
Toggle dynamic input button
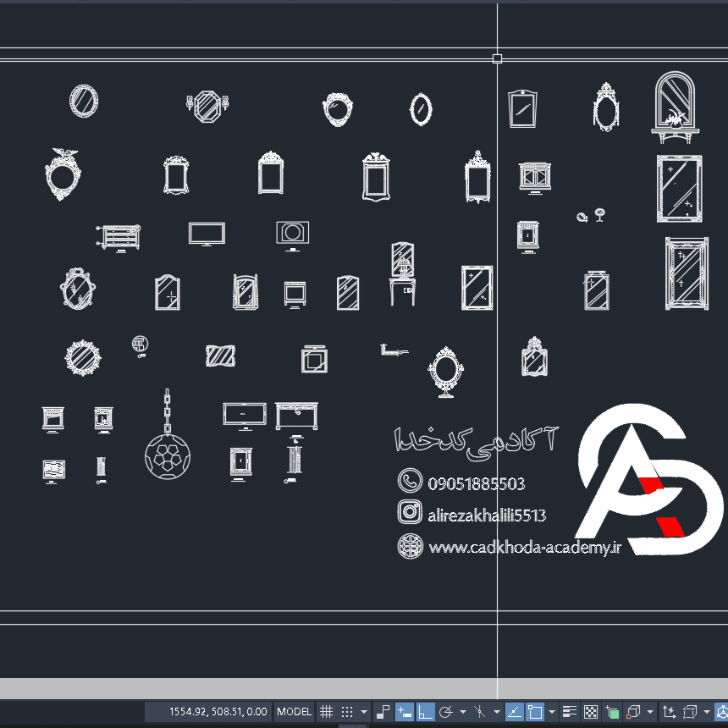point(405,711)
